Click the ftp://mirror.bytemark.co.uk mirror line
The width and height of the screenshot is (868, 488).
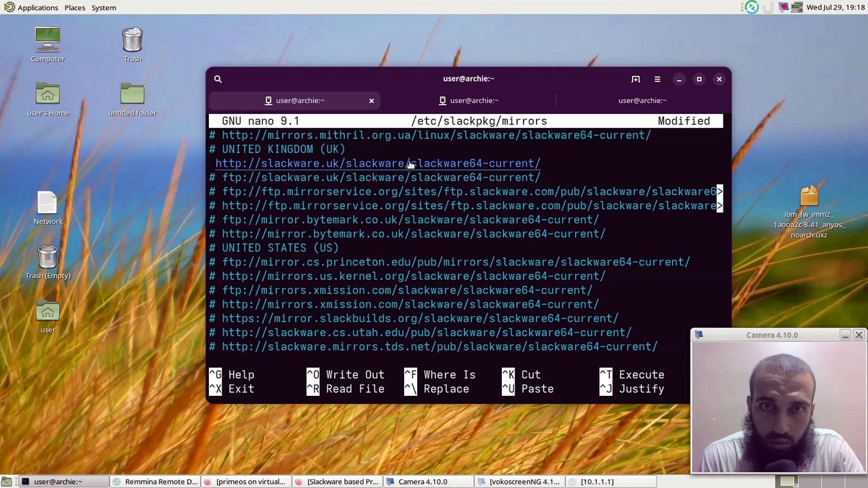pyautogui.click(x=404, y=220)
